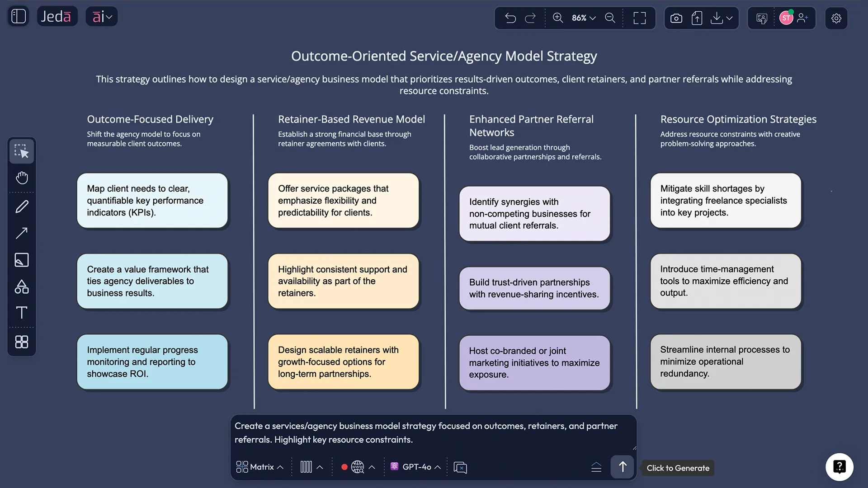Open the image insertion tool
Image resolution: width=868 pixels, height=488 pixels.
coord(21,260)
